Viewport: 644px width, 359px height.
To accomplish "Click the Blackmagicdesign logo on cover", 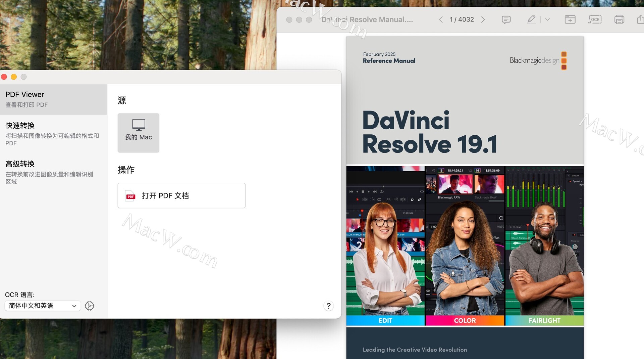I will tap(538, 60).
